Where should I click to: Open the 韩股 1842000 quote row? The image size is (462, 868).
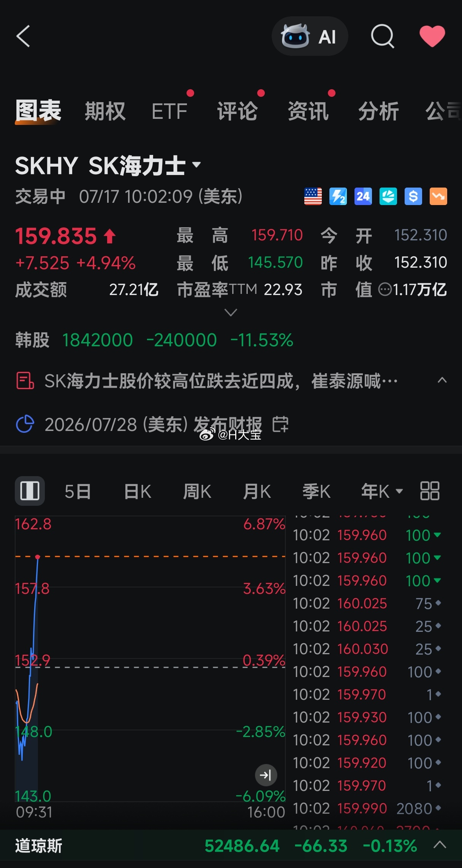click(x=154, y=340)
